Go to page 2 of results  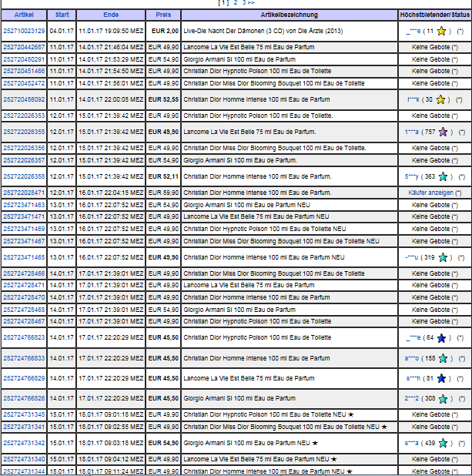[236, 3]
